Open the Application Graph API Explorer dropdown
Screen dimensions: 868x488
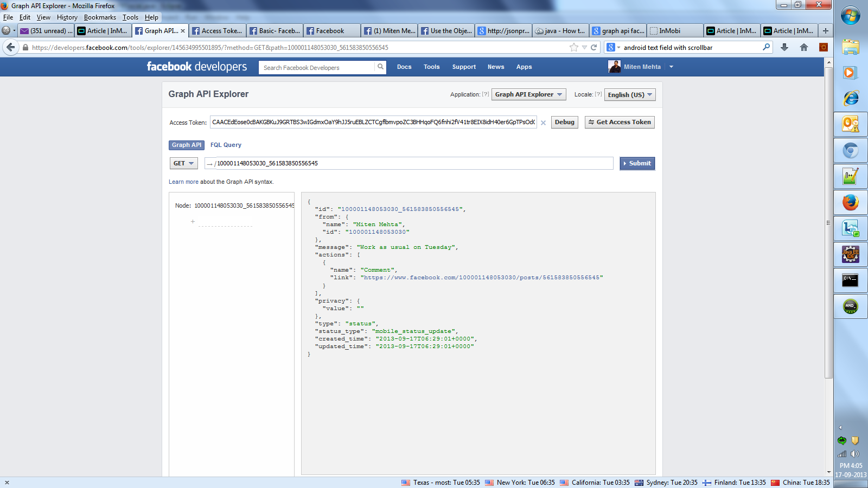tap(528, 94)
